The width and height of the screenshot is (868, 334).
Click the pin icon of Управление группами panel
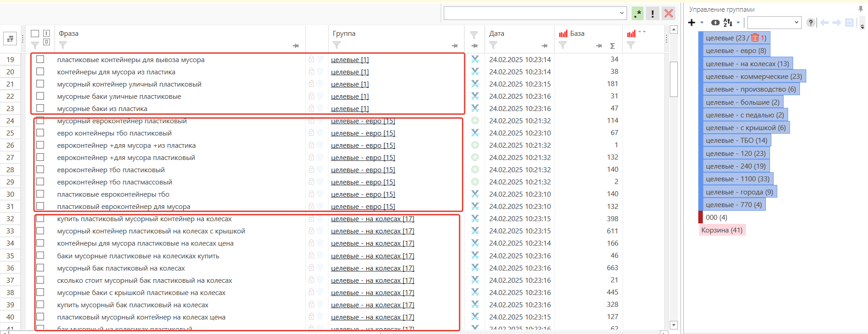861,9
